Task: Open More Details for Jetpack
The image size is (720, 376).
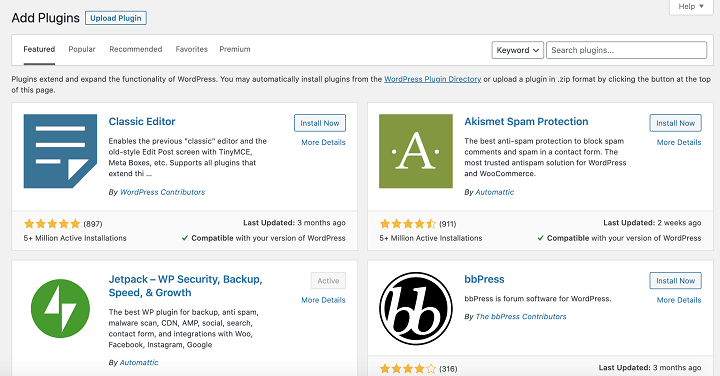Action: coord(323,300)
